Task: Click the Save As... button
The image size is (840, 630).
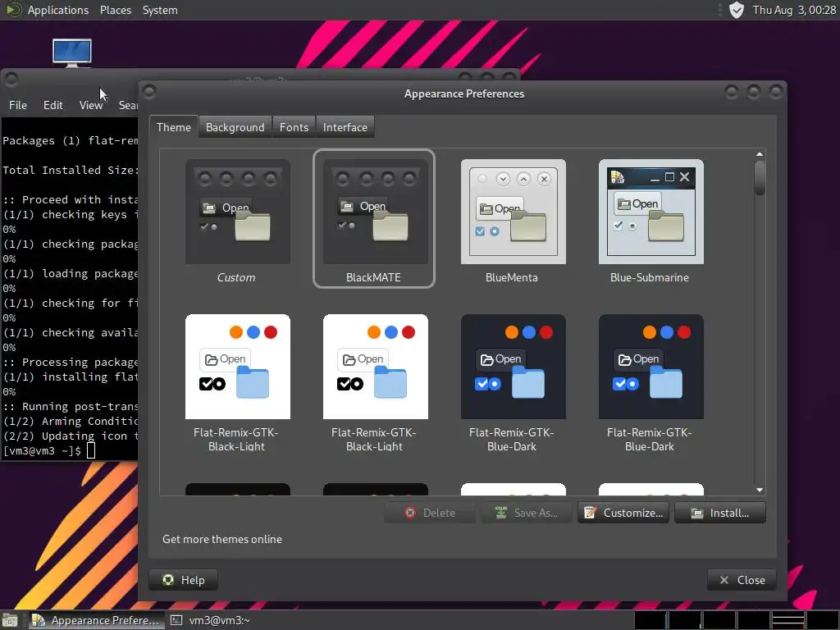Action: [x=527, y=513]
